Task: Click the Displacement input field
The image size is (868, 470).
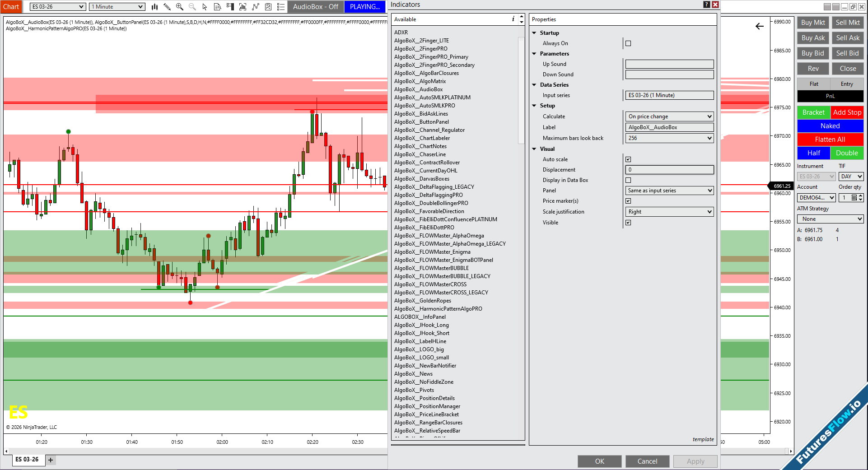Action: click(669, 170)
